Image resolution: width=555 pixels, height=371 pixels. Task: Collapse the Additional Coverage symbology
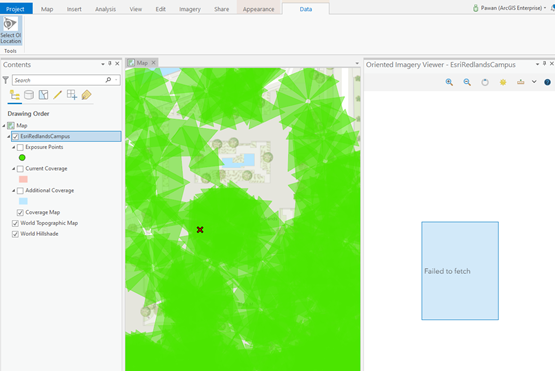(14, 190)
